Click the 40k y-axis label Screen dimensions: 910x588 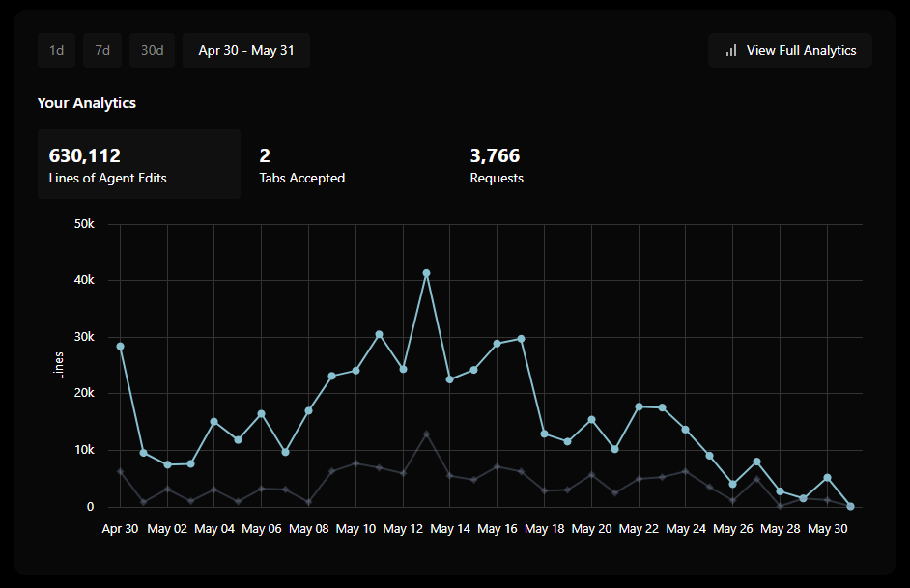[x=84, y=280]
